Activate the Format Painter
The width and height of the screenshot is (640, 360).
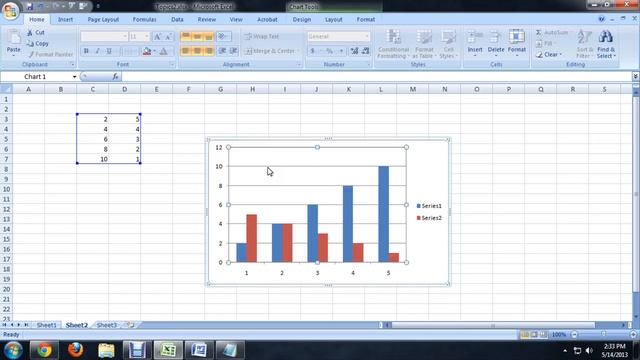pyautogui.click(x=50, y=54)
